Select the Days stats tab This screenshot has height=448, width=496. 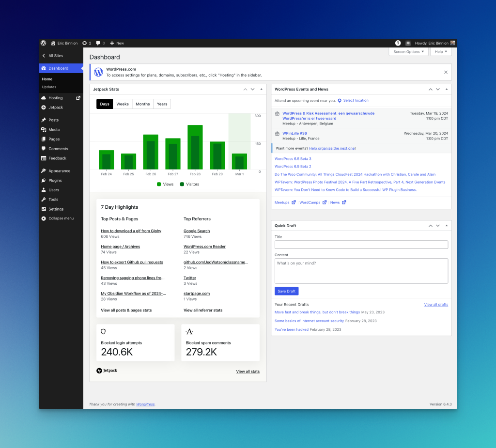pyautogui.click(x=105, y=104)
